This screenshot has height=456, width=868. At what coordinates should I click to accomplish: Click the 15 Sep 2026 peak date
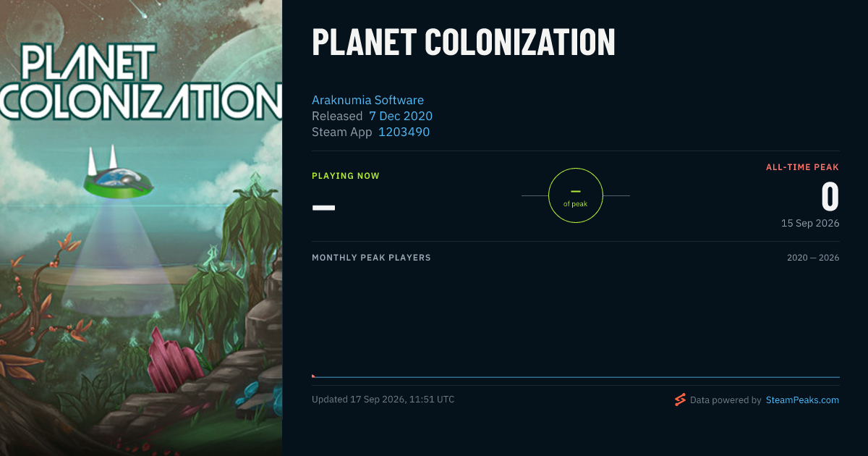tap(810, 223)
